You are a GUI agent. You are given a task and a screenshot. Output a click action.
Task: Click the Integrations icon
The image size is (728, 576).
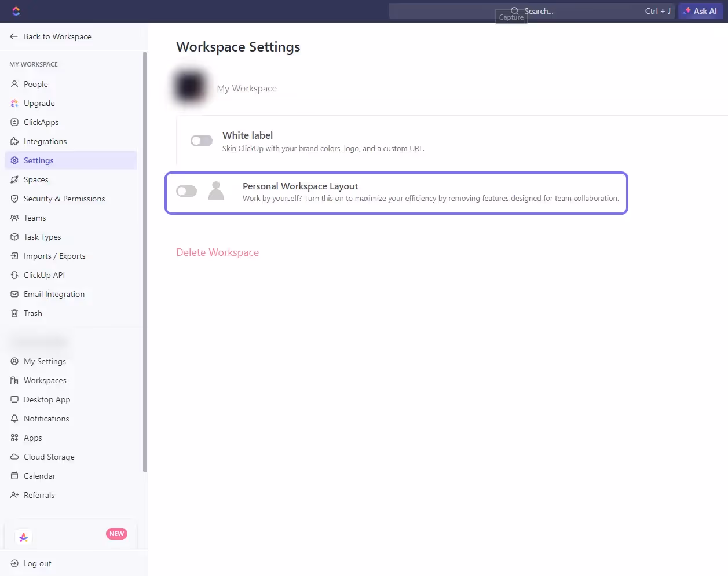point(13,141)
